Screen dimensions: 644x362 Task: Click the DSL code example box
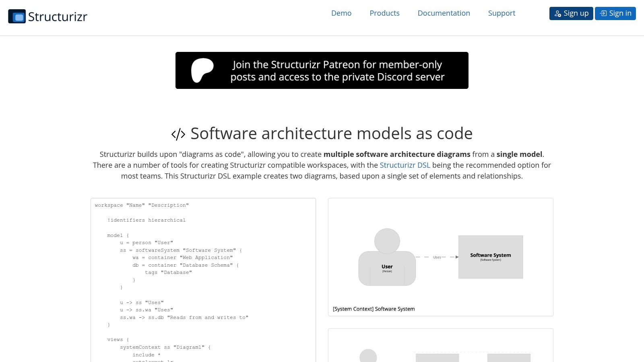point(203,280)
